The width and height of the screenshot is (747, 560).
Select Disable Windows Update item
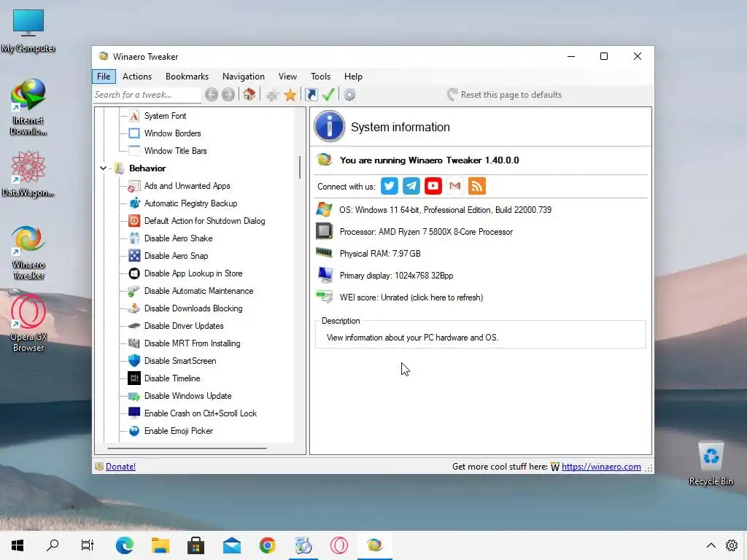[187, 396]
